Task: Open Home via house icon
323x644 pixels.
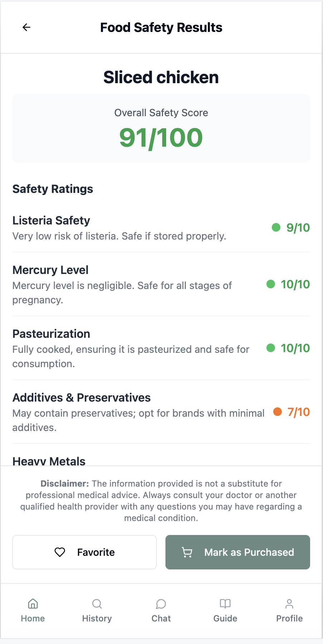Action: pos(33,604)
